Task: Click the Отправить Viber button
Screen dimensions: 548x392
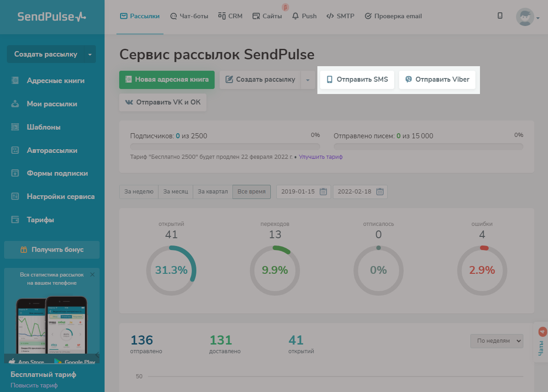Action: tap(437, 79)
